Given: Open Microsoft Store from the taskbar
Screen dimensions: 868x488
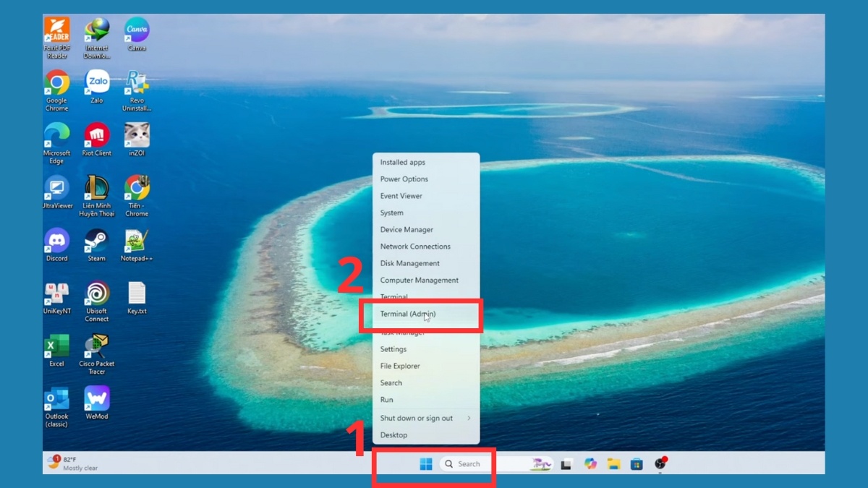Looking at the screenshot, I should 637,464.
